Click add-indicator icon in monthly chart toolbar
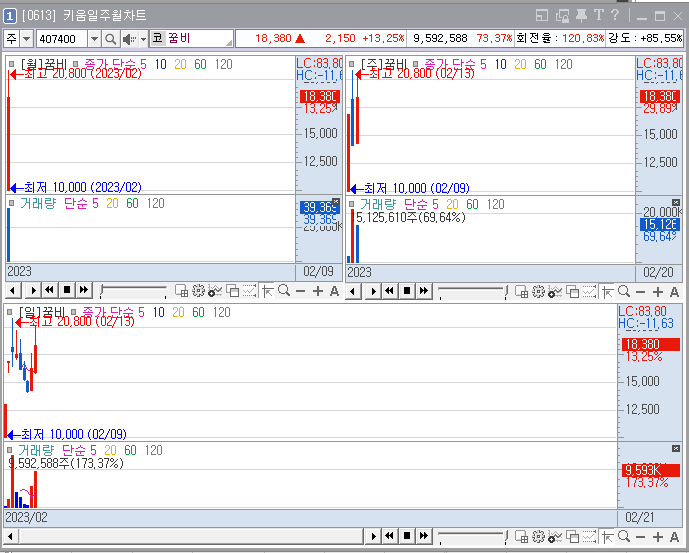 click(x=215, y=291)
